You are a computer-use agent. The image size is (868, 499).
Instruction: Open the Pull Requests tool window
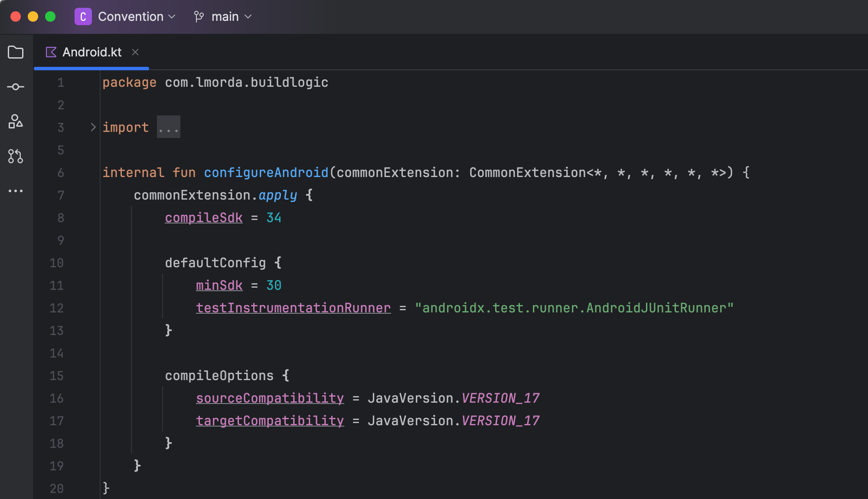(16, 156)
